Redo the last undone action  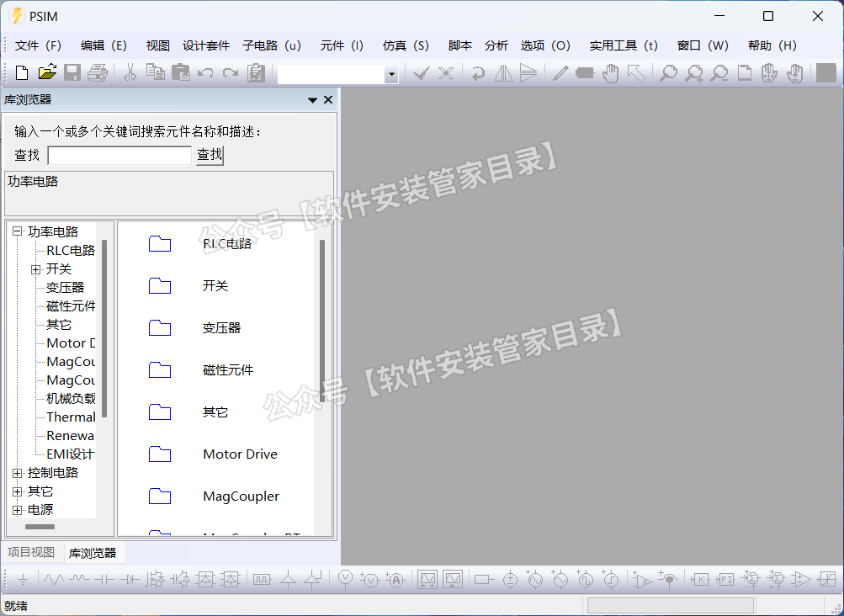pyautogui.click(x=231, y=72)
